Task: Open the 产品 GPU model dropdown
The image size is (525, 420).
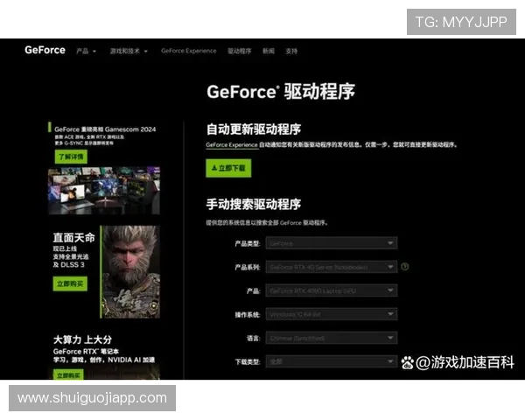Action: click(332, 290)
